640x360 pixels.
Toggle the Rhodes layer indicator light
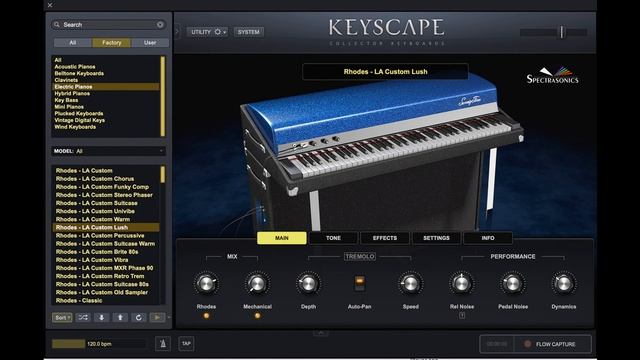point(206,316)
